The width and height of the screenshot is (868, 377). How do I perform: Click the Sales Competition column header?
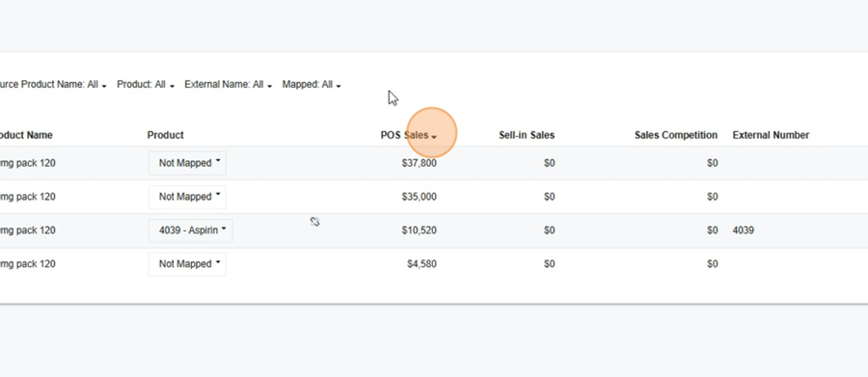[x=676, y=135]
